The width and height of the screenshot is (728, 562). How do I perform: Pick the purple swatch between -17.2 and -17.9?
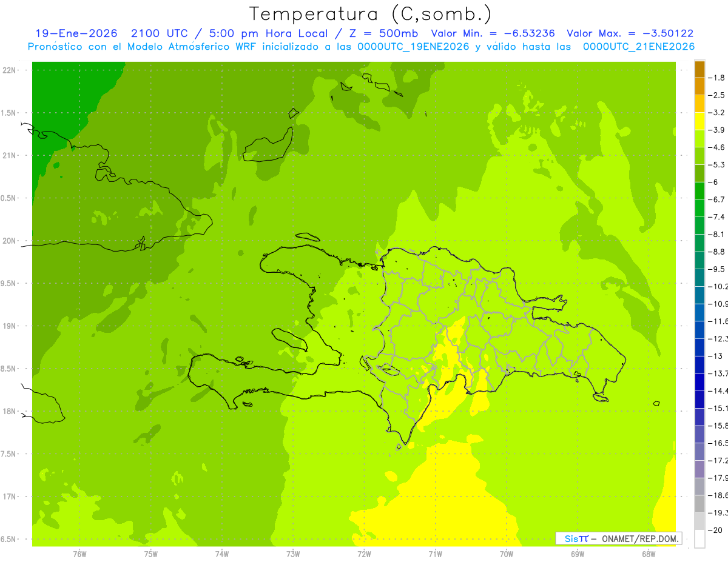[x=699, y=469]
